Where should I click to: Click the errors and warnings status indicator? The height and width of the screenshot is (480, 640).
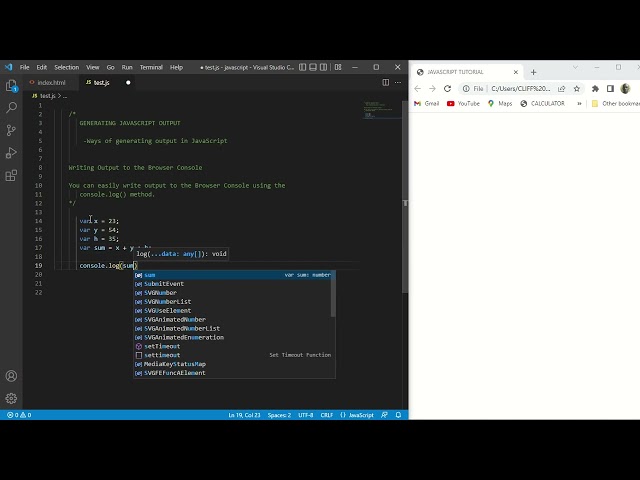point(19,415)
